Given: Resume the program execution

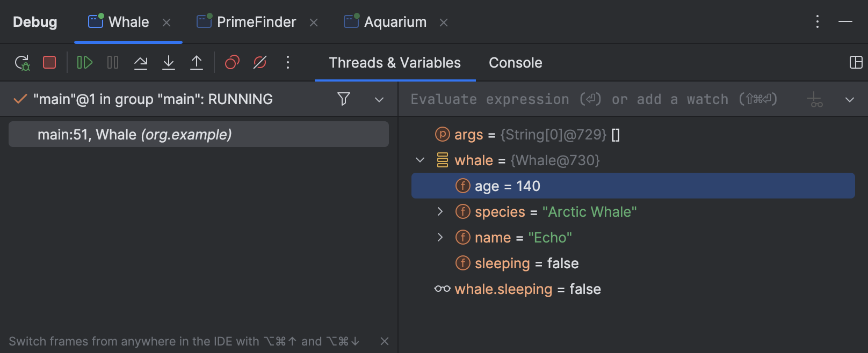Looking at the screenshot, I should click(85, 63).
